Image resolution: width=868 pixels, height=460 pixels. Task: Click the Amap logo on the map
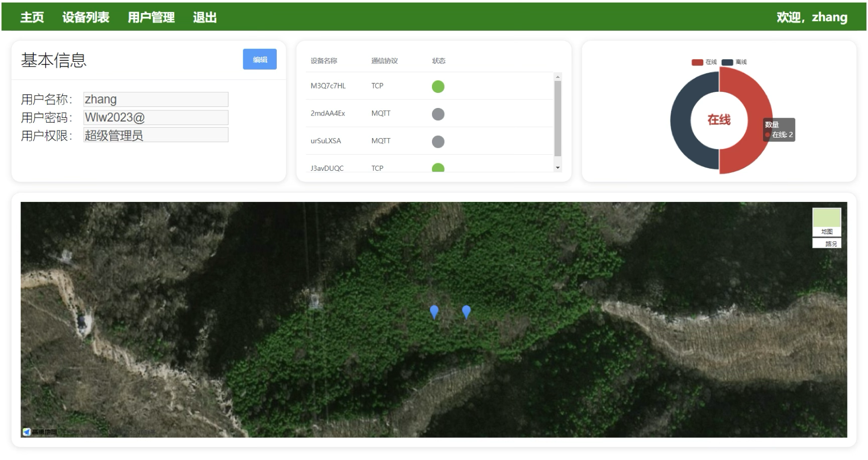pos(39,432)
